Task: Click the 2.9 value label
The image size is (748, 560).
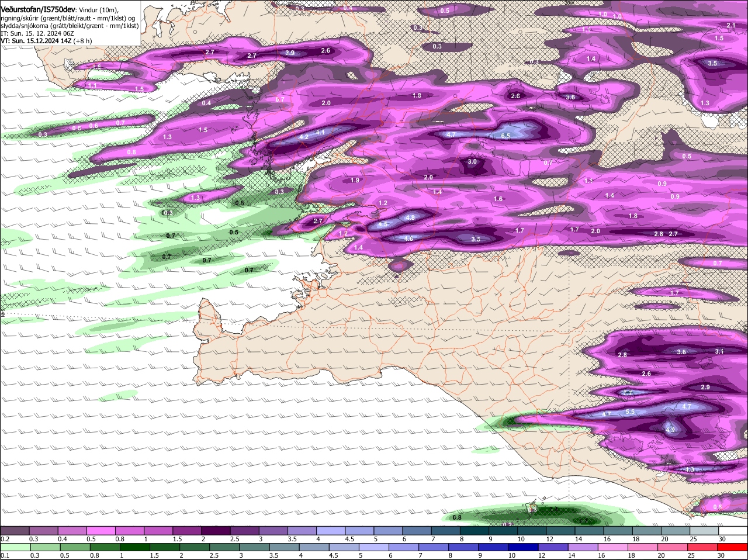Action: pos(705,388)
